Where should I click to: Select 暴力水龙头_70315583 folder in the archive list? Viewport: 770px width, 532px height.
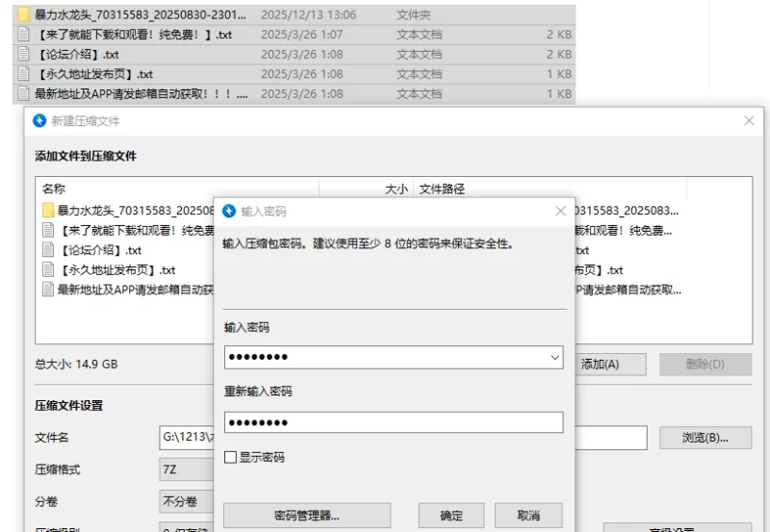136,211
